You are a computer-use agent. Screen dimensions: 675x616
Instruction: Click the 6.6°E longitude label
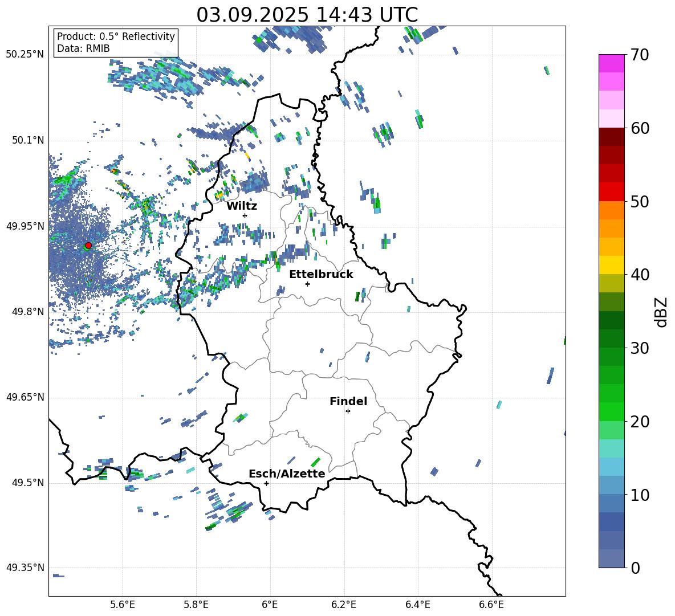tap(491, 605)
